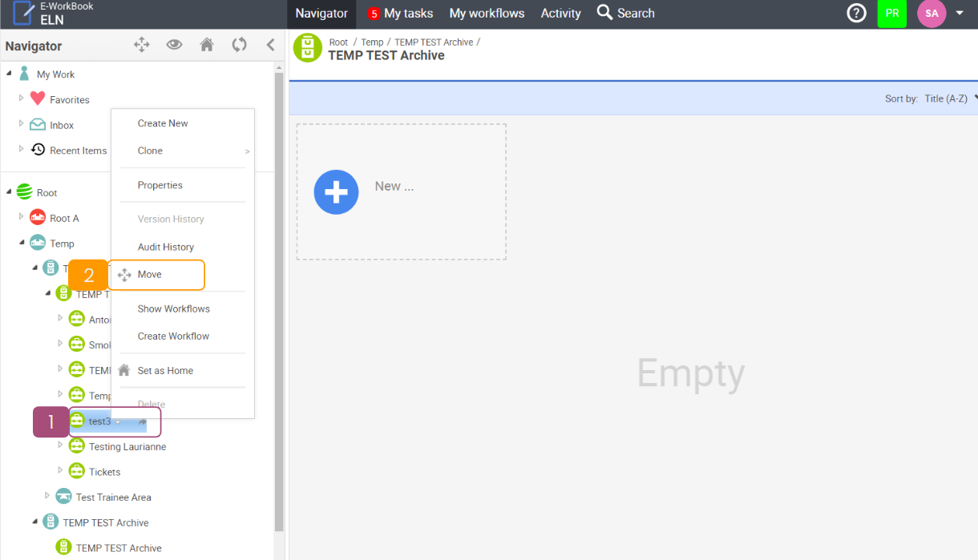Click the refresh icon in Navigator panel
Screen dimensions: 978x560
pyautogui.click(x=239, y=45)
